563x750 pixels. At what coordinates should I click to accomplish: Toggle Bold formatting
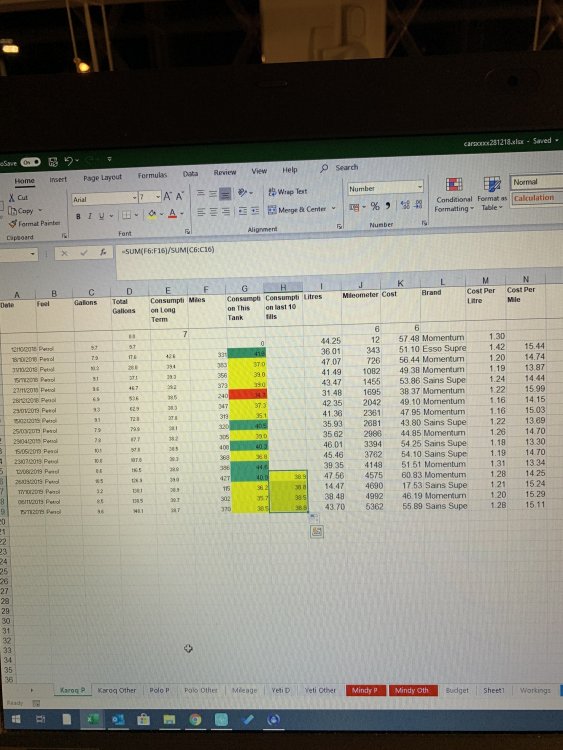[x=78, y=217]
